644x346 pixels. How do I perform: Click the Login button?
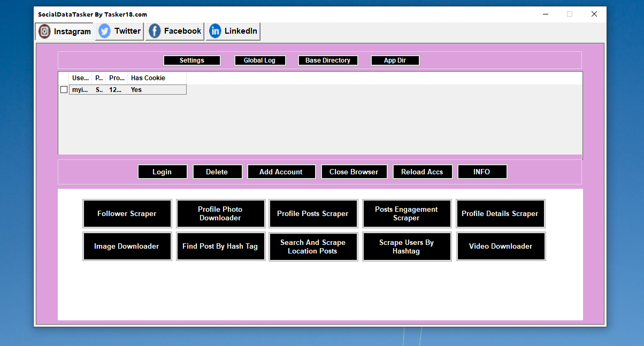[163, 172]
